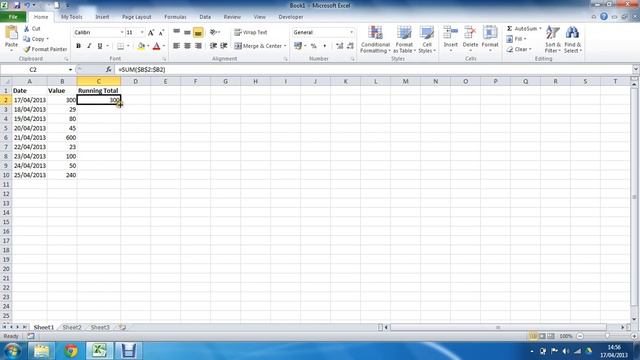Align text right icon
This screenshot has height=360, width=640.
(x=198, y=46)
